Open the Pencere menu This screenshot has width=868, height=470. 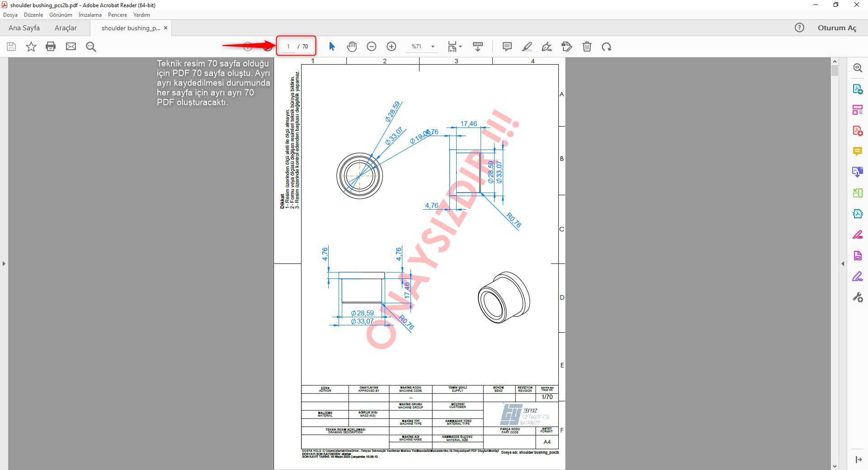pyautogui.click(x=118, y=15)
